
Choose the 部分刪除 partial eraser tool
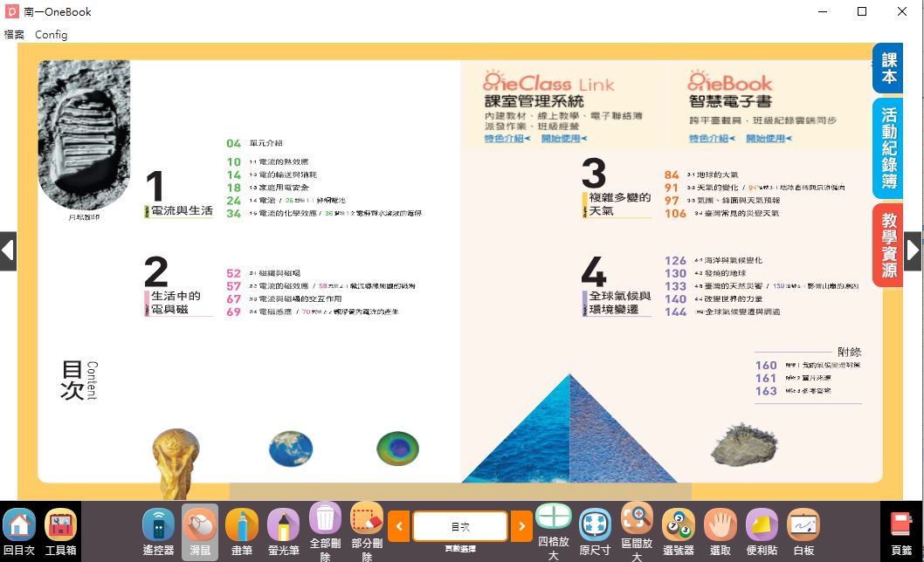[367, 531]
